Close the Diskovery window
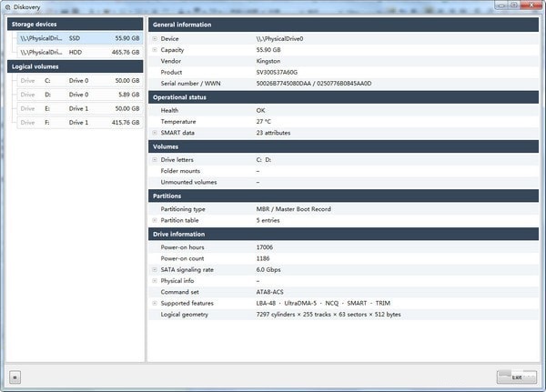 tap(531, 5)
